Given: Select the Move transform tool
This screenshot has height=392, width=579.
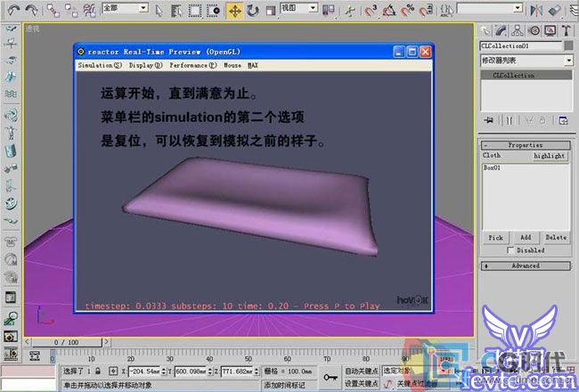Looking at the screenshot, I should 235,11.
